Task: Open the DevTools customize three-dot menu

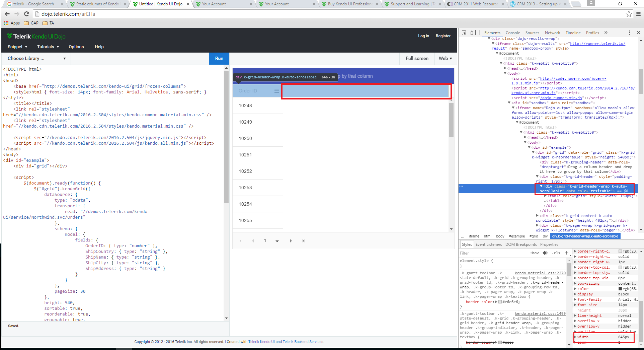Action: coord(629,33)
